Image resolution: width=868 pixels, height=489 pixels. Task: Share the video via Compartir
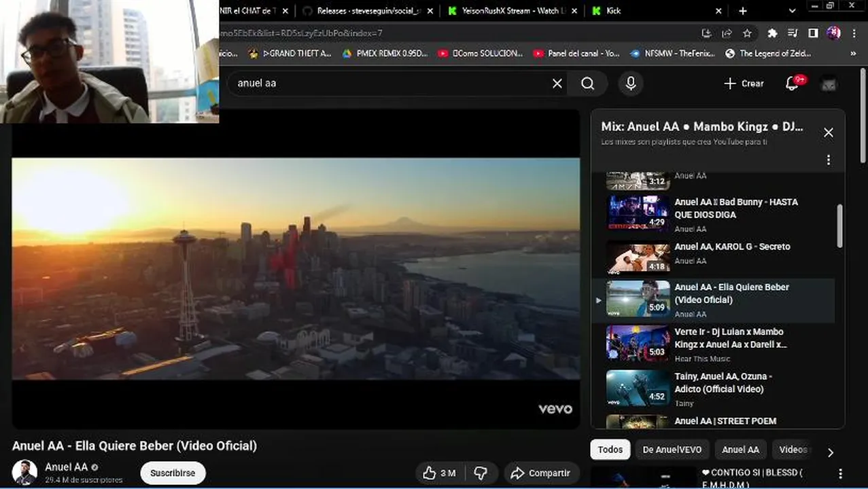click(541, 473)
